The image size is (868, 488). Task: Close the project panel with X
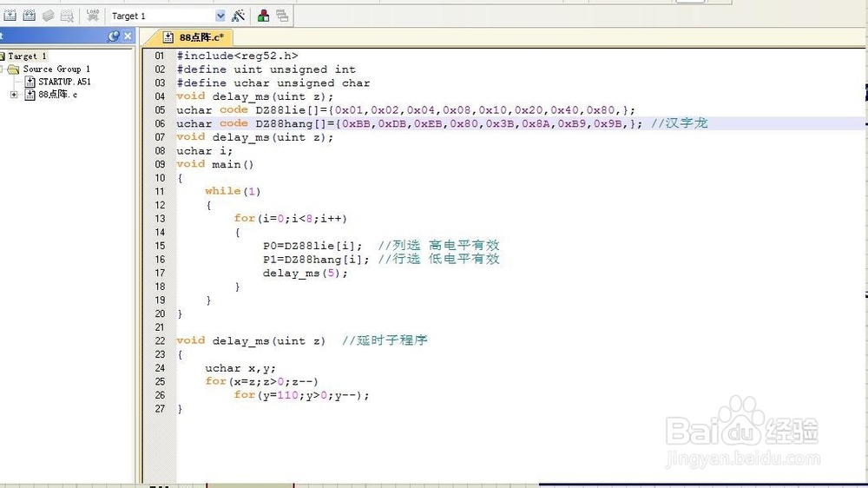point(128,36)
